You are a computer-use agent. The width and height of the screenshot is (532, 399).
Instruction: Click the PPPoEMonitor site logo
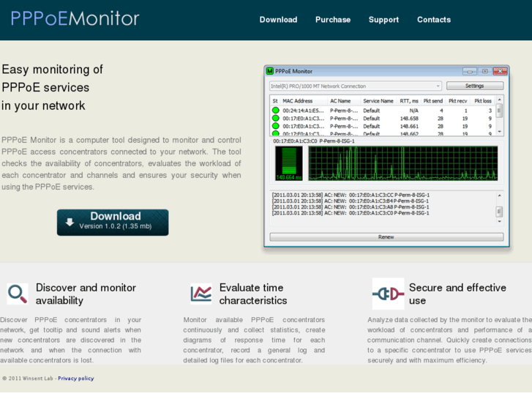pyautogui.click(x=75, y=18)
